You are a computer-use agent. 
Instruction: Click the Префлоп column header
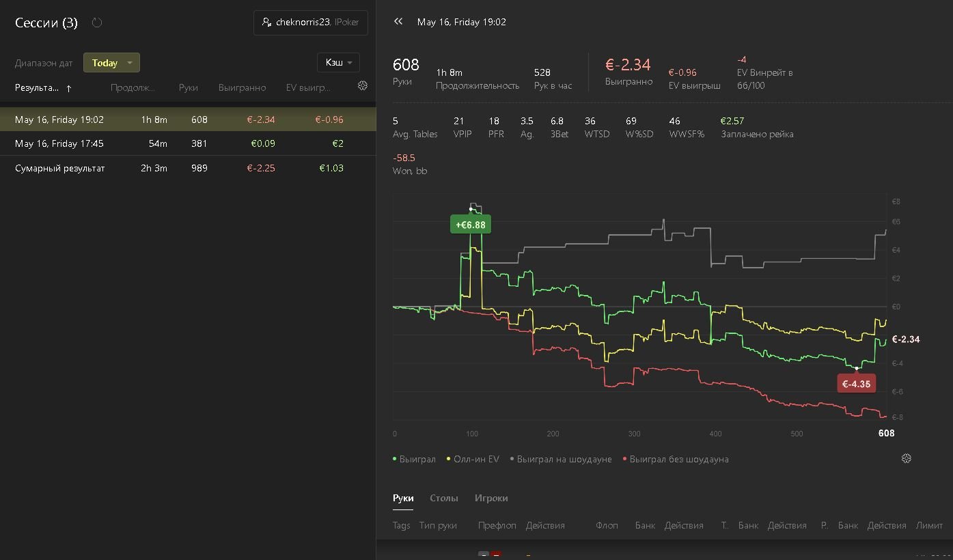tap(497, 525)
